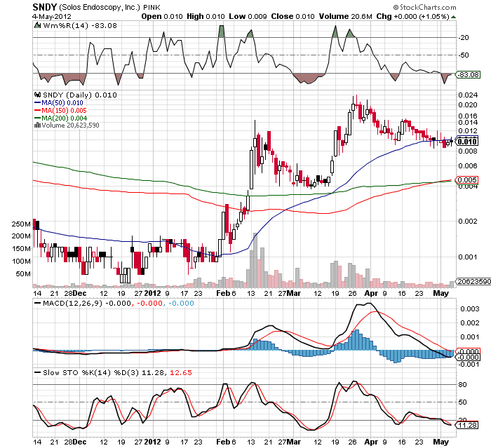Viewport: 491px width, 448px height.
Task: Click the Low 0.009 header value
Action: [248, 17]
